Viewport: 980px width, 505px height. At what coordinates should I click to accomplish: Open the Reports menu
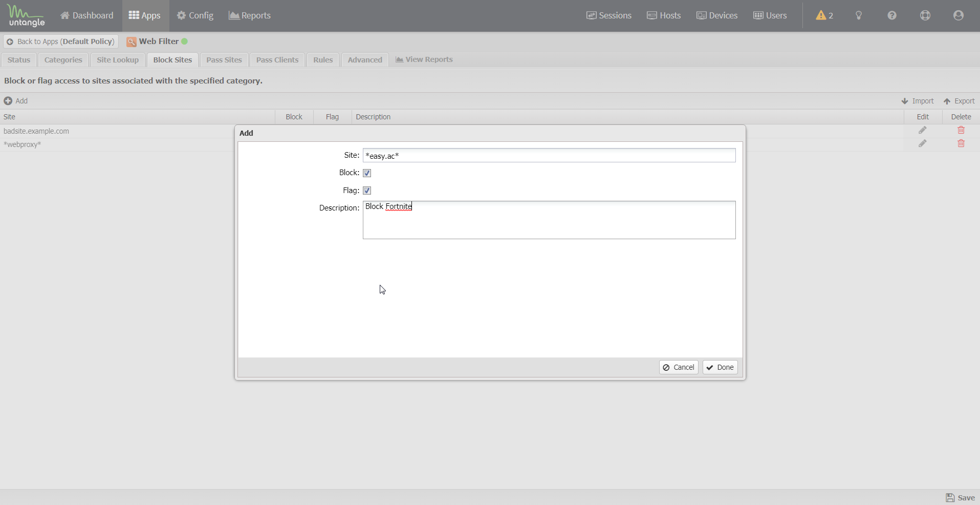point(250,15)
